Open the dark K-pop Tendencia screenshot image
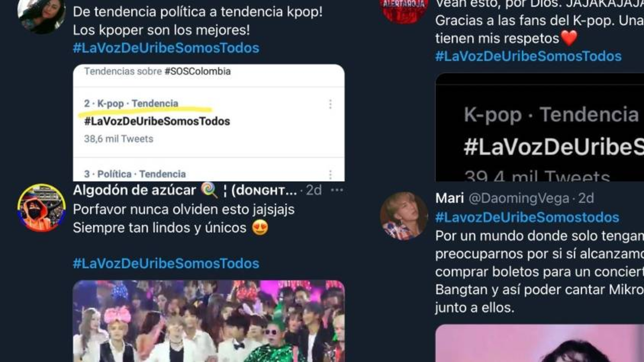 (x=539, y=127)
